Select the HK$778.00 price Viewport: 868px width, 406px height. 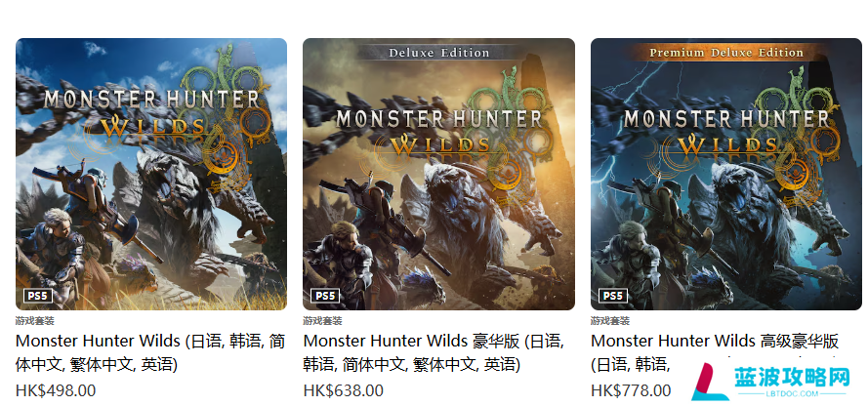click(x=631, y=390)
